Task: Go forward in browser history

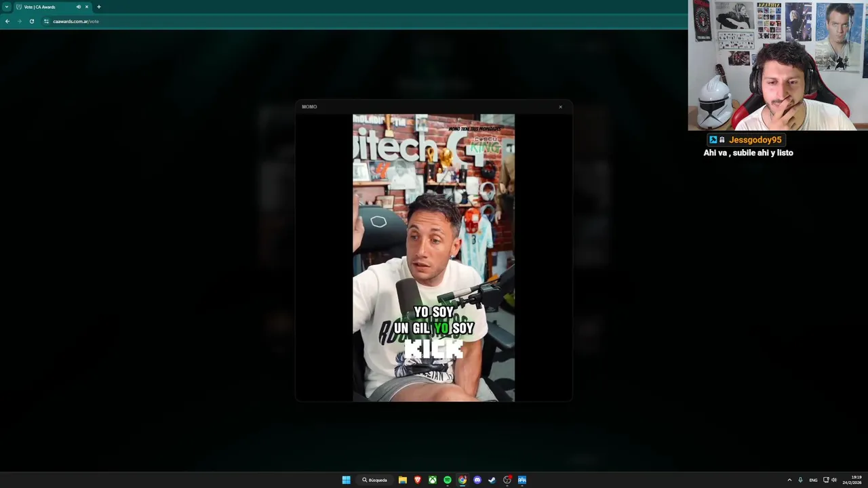Action: tap(19, 21)
